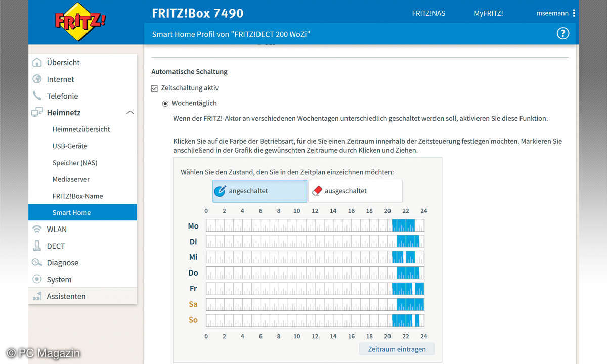Choose the ausgeschaltet drawing state
The width and height of the screenshot is (607, 364).
[355, 191]
